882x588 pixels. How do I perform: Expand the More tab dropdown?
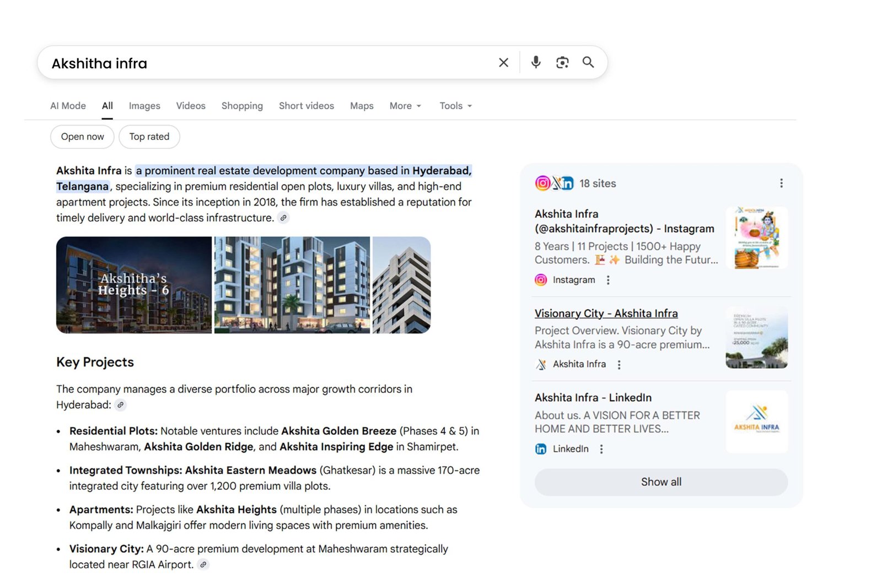point(405,106)
